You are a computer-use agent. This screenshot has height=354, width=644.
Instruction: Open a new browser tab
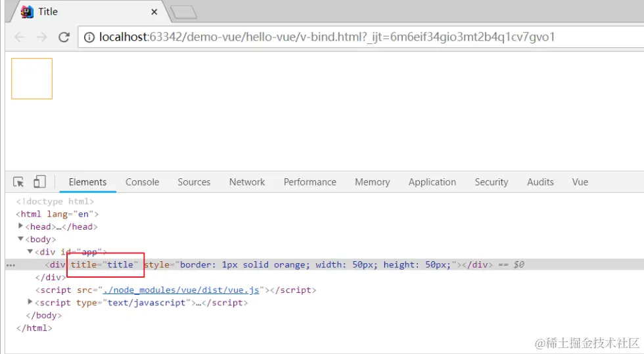point(183,13)
